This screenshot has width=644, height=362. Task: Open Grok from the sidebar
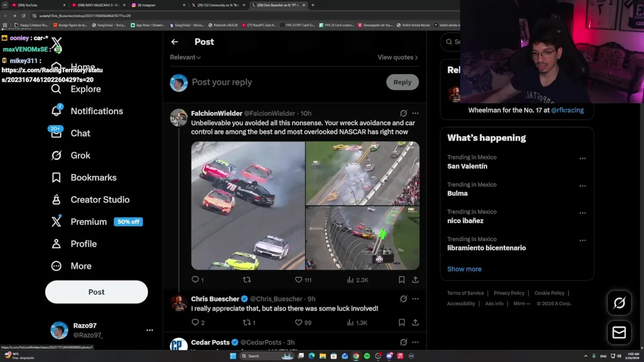[70, 155]
